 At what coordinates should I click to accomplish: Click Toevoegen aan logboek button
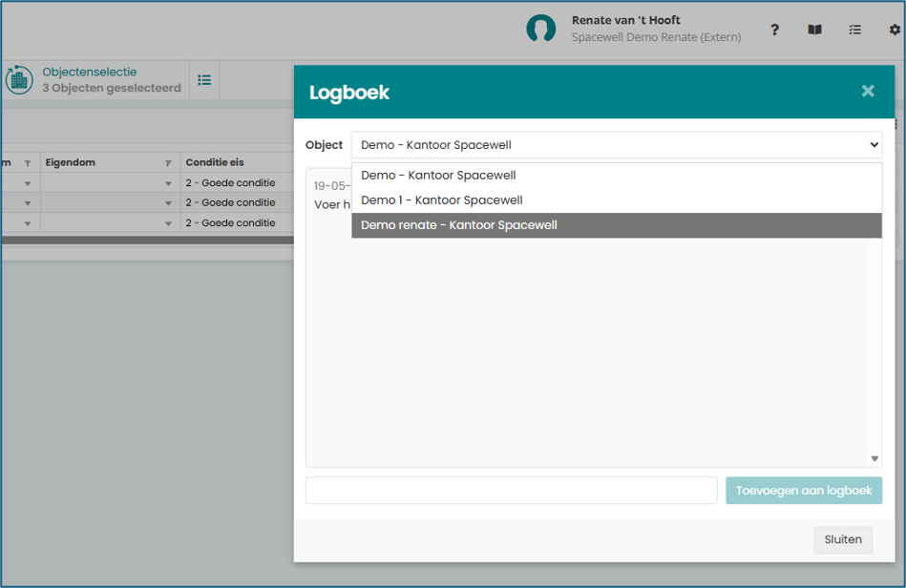[804, 491]
